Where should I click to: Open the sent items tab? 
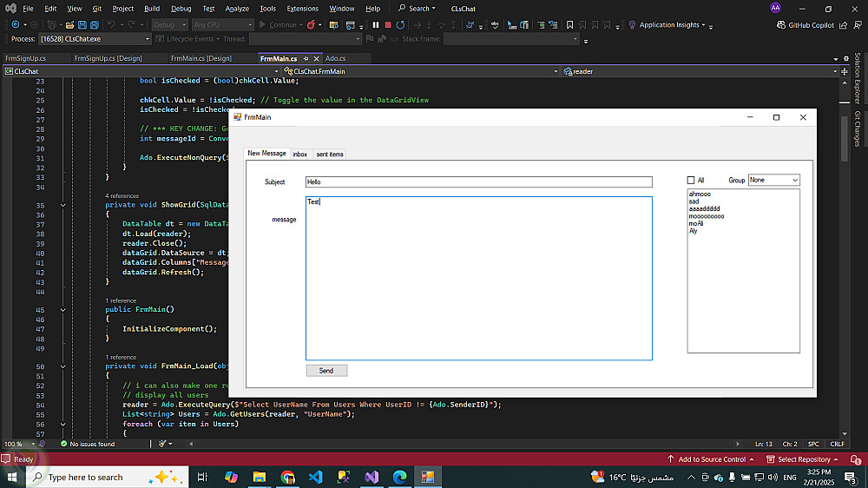(x=329, y=154)
